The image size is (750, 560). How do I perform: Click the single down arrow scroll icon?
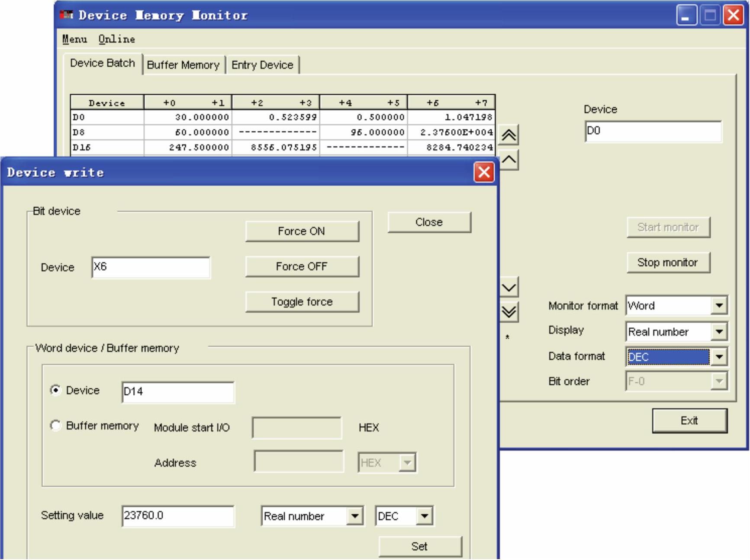(x=509, y=287)
